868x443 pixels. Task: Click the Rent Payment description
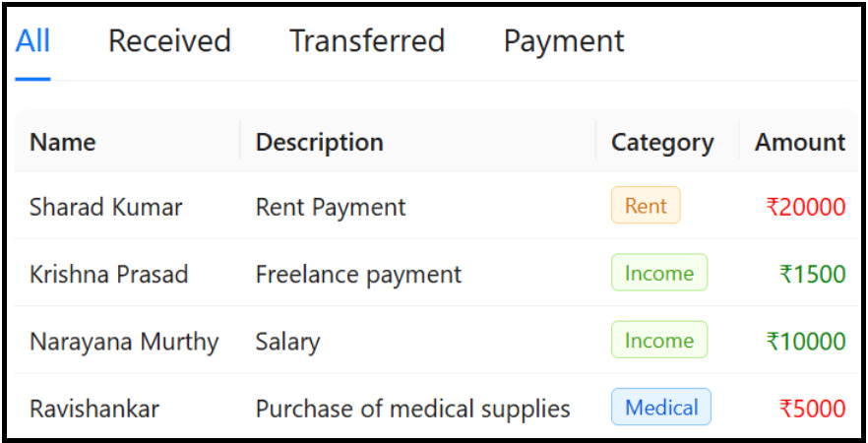pos(331,207)
